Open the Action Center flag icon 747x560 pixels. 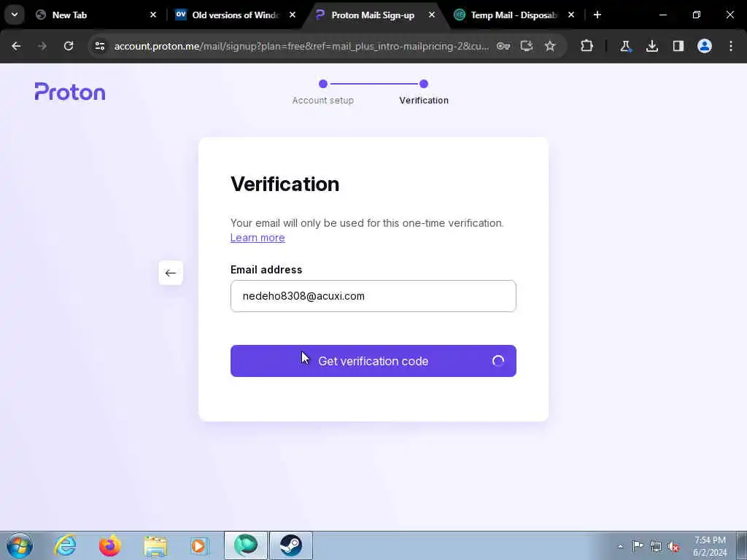pyautogui.click(x=638, y=545)
